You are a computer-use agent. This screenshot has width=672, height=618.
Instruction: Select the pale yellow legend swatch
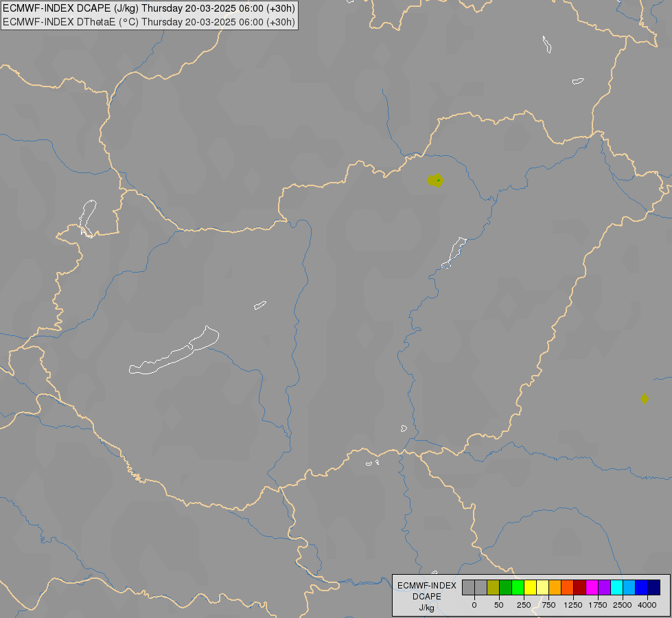[542, 588]
